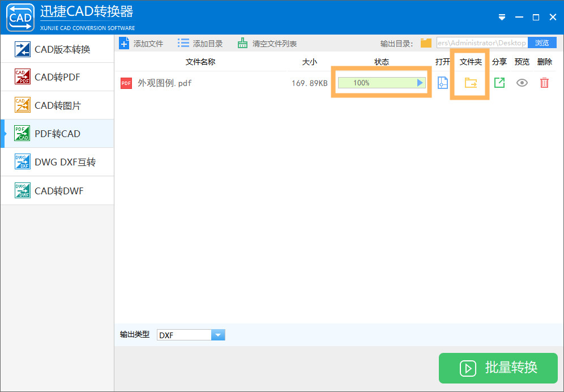Image resolution: width=564 pixels, height=392 pixels.
Task: Click the 打开 column header
Action: (x=442, y=62)
